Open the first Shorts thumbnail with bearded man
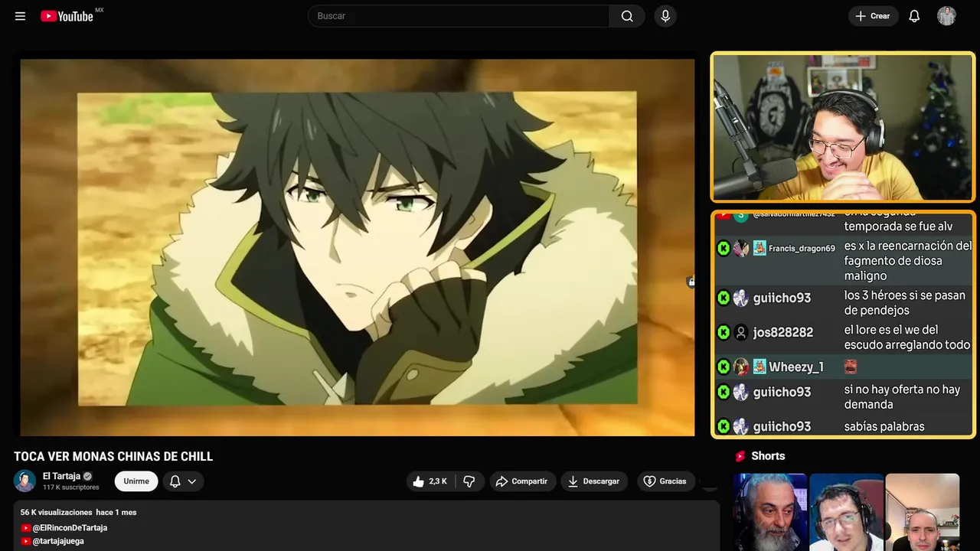 [770, 512]
